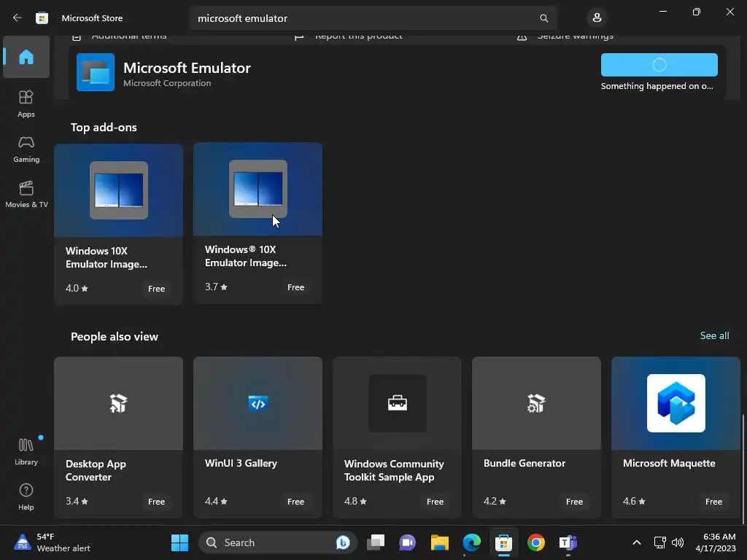The width and height of the screenshot is (747, 560).
Task: Go back using the back arrow
Action: [x=18, y=17]
